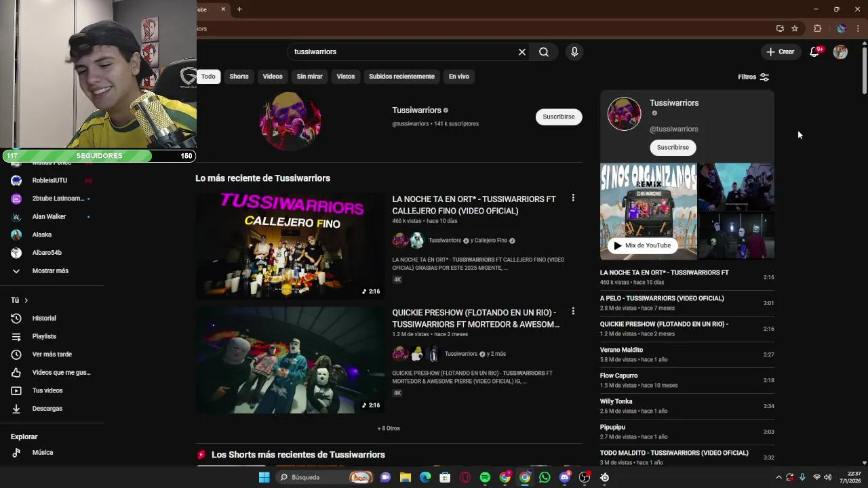Screen dimensions: 868x488
Task: Open the Filtros search filters
Action: pos(753,77)
